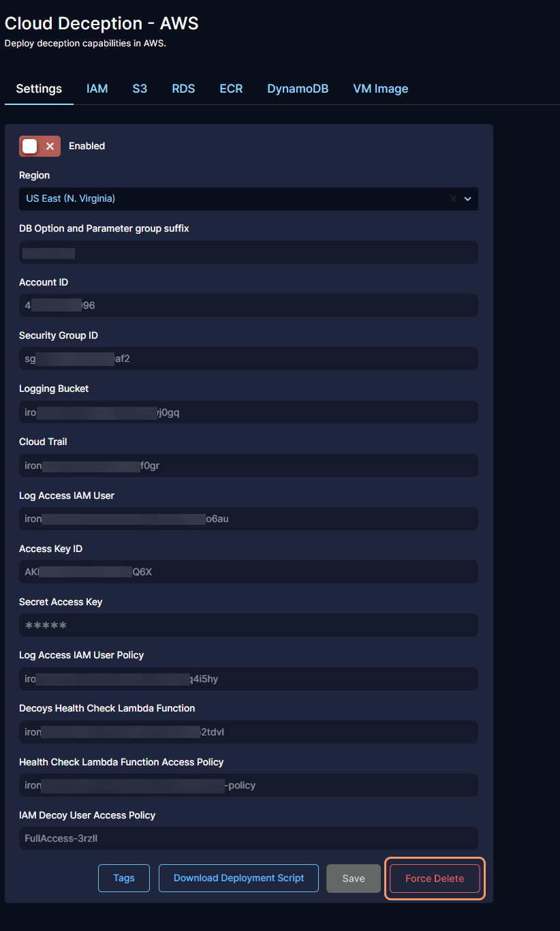
Task: Select the Settings tab
Action: pos(39,89)
